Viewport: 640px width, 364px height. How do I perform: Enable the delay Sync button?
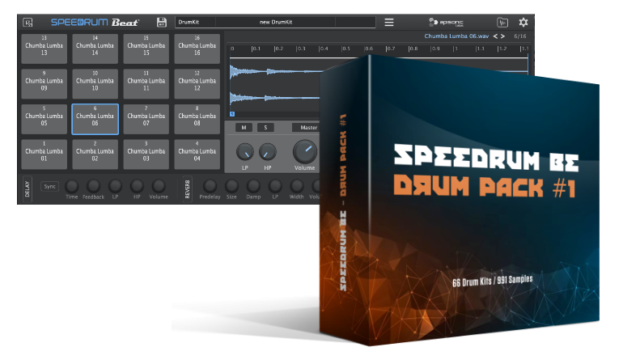pos(50,186)
